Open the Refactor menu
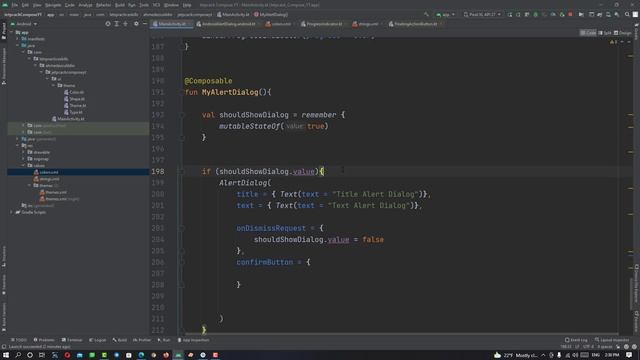The width and height of the screenshot is (640, 360). [x=103, y=5]
